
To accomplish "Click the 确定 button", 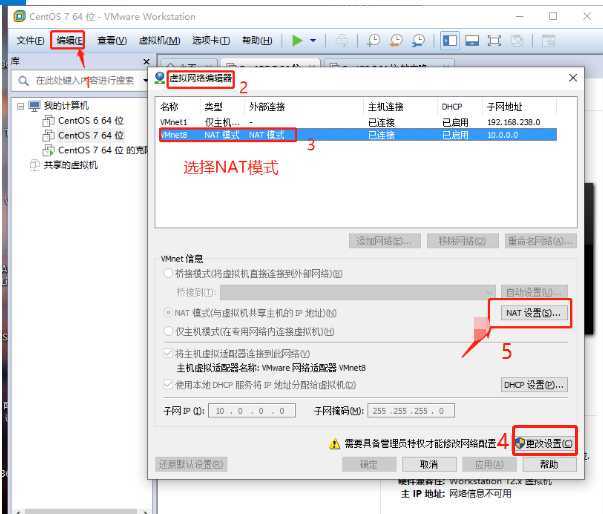I will [x=369, y=464].
